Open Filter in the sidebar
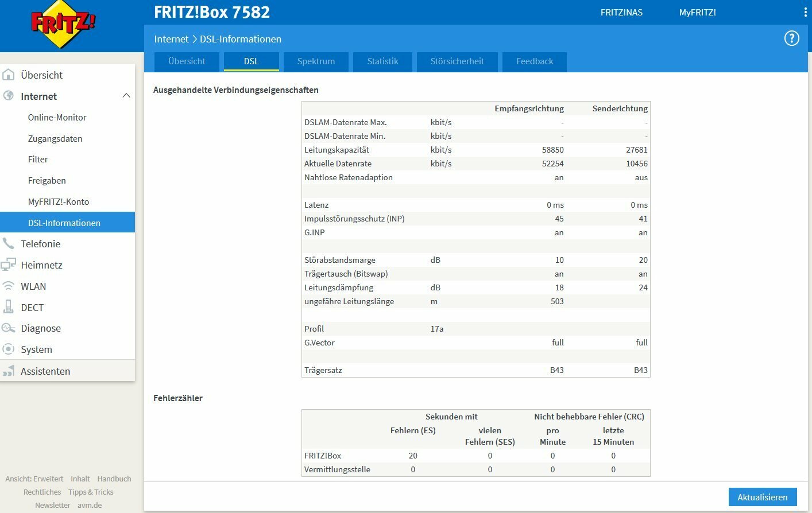The width and height of the screenshot is (812, 513). tap(38, 159)
